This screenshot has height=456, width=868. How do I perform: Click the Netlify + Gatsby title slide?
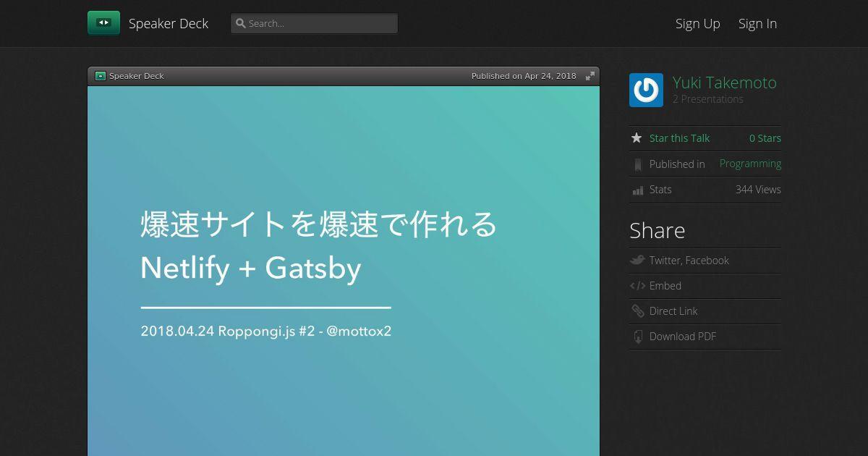(344, 271)
